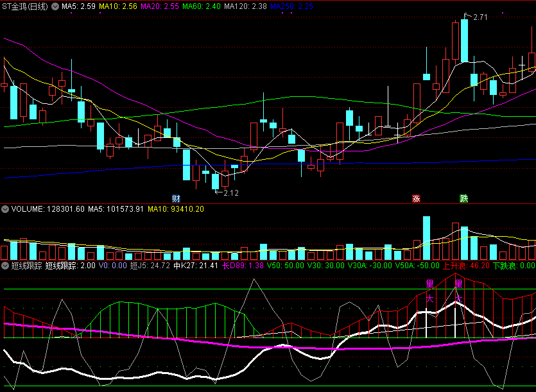Click the red 涨 marker icon
Viewport: 536px width, 392px height.
(416, 198)
